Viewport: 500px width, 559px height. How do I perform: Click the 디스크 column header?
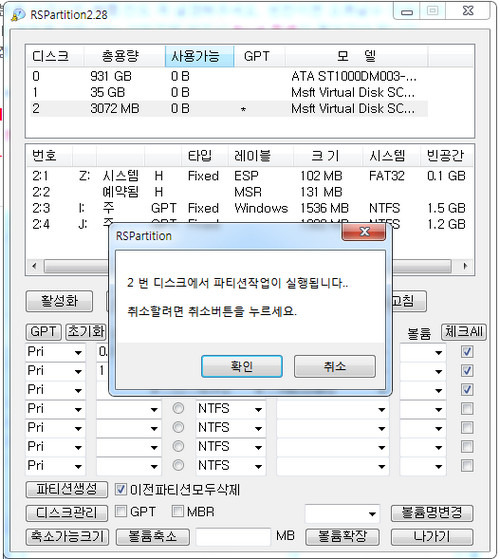point(55,56)
